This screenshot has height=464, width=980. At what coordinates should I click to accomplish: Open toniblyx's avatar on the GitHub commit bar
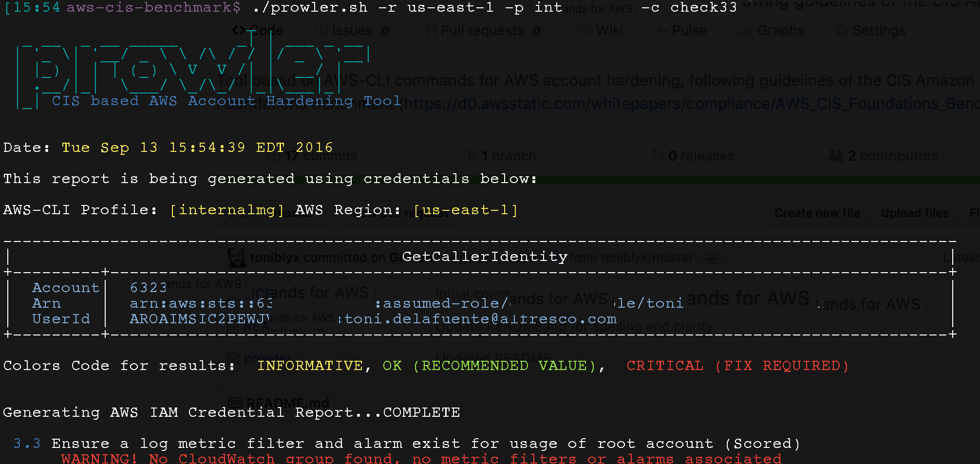[x=237, y=258]
